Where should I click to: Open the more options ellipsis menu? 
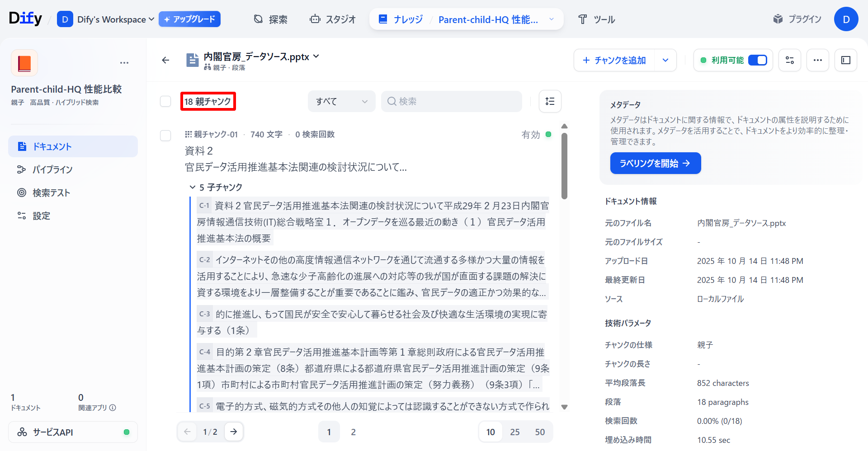tap(817, 60)
